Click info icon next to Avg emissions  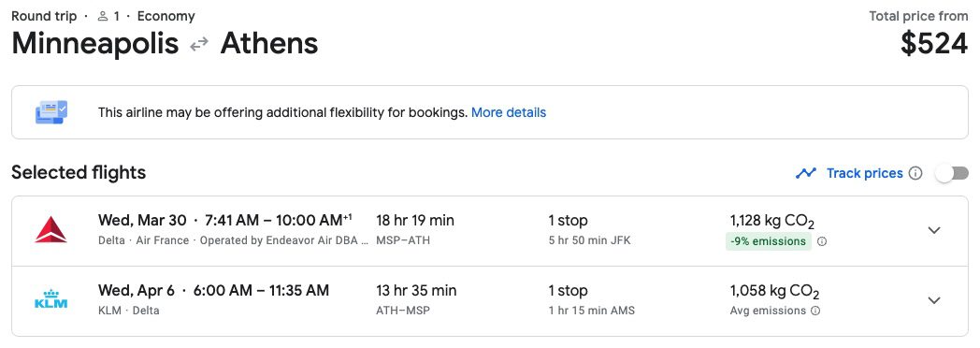pos(815,311)
